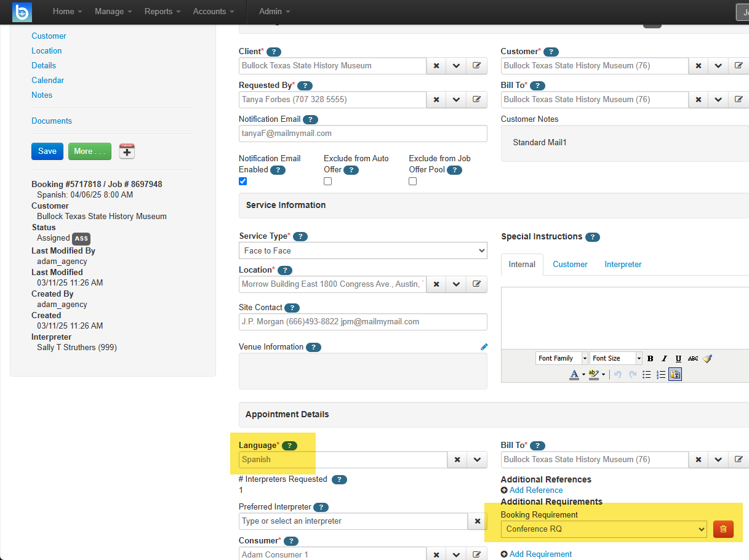This screenshot has width=749, height=560.
Task: Open the Reports menu in navbar
Action: tap(162, 12)
